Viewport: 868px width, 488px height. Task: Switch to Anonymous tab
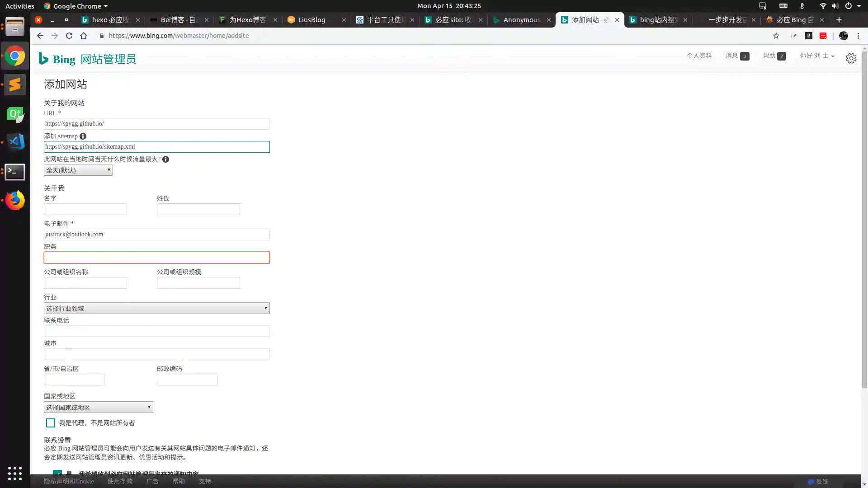(x=521, y=20)
